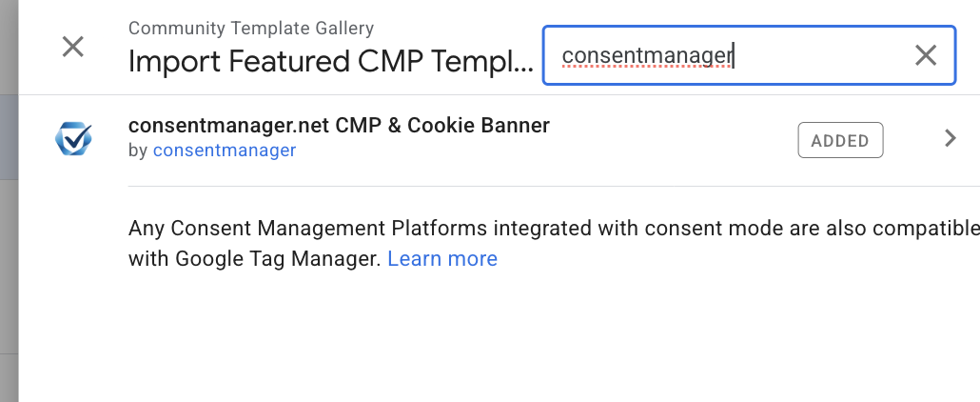Focus the template gallery search field
This screenshot has width=980, height=402.
coord(749,55)
